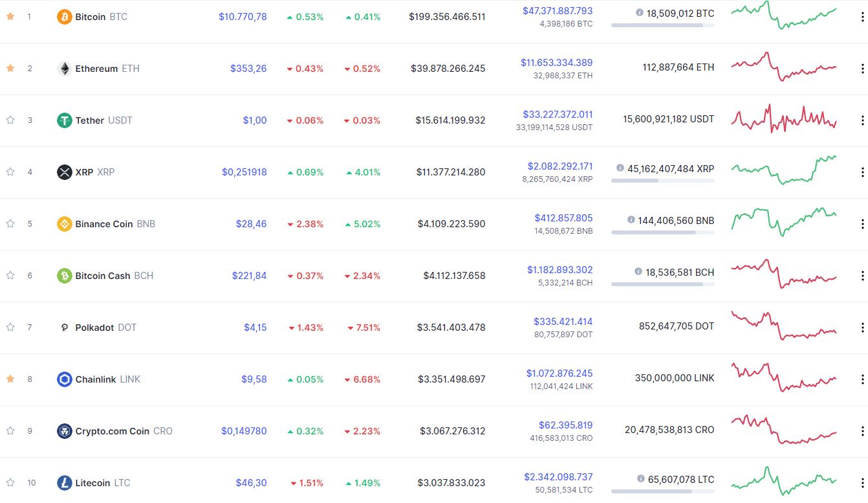Click the XRP black logo icon
Screen dimensions: 868x503
coord(64,172)
